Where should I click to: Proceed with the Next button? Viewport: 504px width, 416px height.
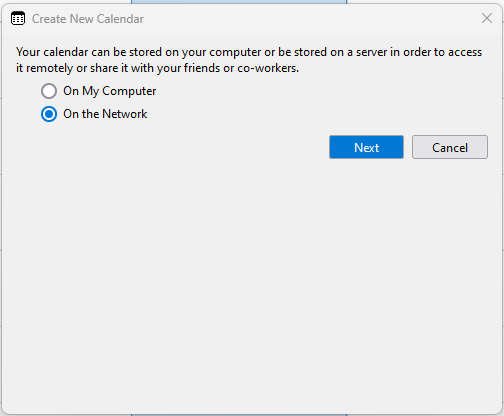[x=366, y=147]
